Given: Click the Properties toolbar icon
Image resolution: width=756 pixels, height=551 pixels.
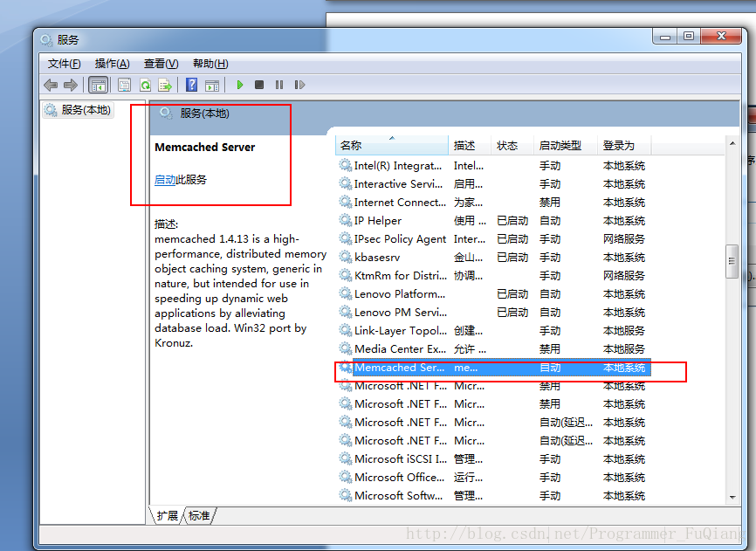Looking at the screenshot, I should [x=124, y=86].
